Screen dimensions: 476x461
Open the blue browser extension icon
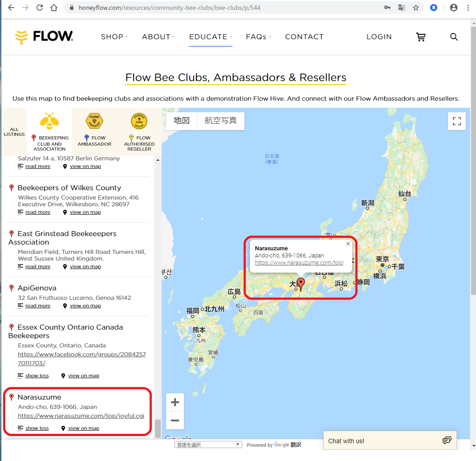coord(434,8)
